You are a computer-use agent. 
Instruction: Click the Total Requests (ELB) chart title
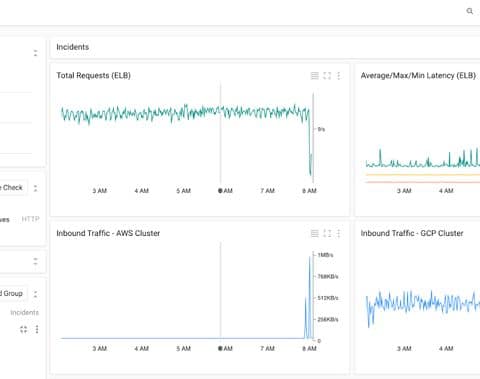(x=93, y=76)
